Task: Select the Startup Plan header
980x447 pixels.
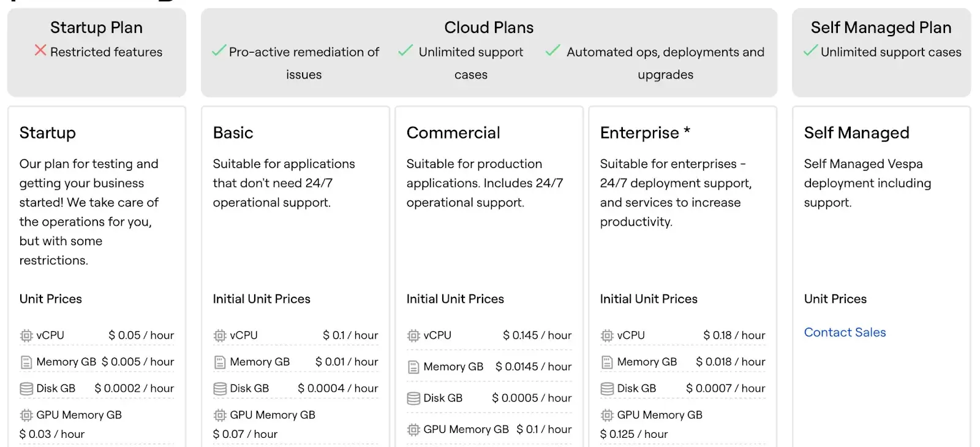Action: (96, 28)
